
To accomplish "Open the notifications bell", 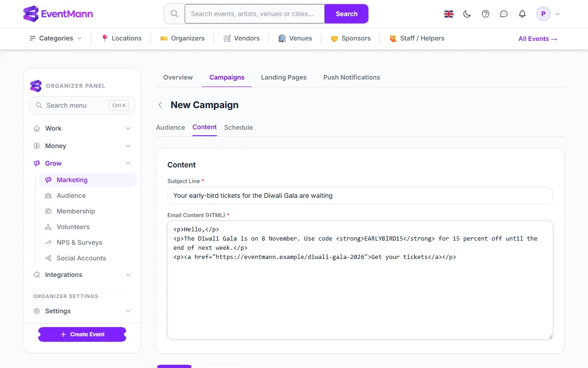I will (522, 14).
